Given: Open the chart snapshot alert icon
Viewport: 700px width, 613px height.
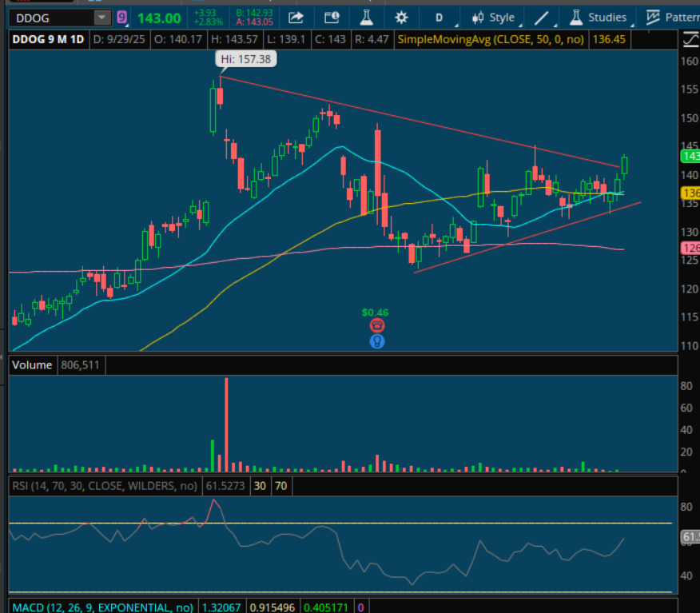Looking at the screenshot, I should (x=332, y=18).
